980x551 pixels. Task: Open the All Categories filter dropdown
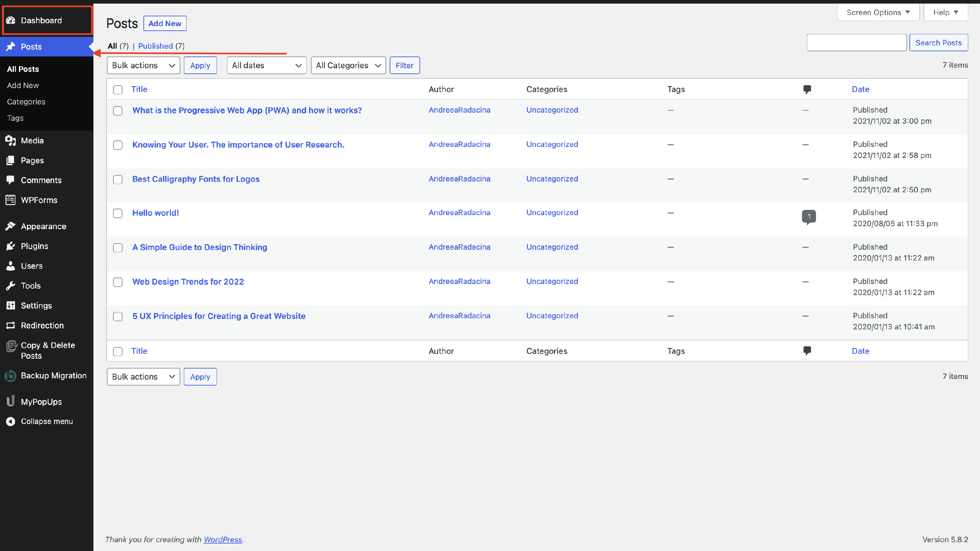pos(348,65)
